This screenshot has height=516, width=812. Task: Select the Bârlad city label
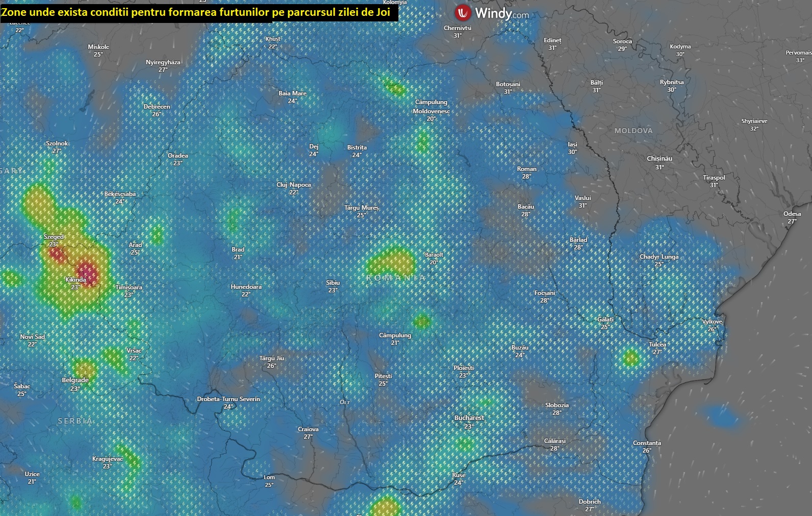pos(578,240)
